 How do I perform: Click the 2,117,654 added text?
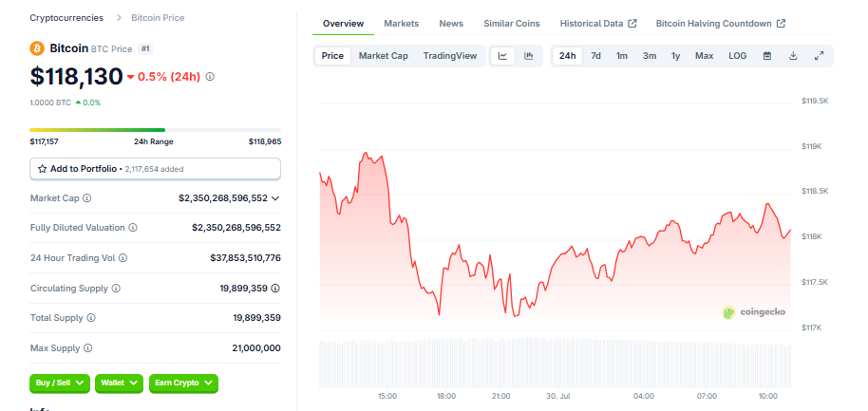[x=155, y=169]
